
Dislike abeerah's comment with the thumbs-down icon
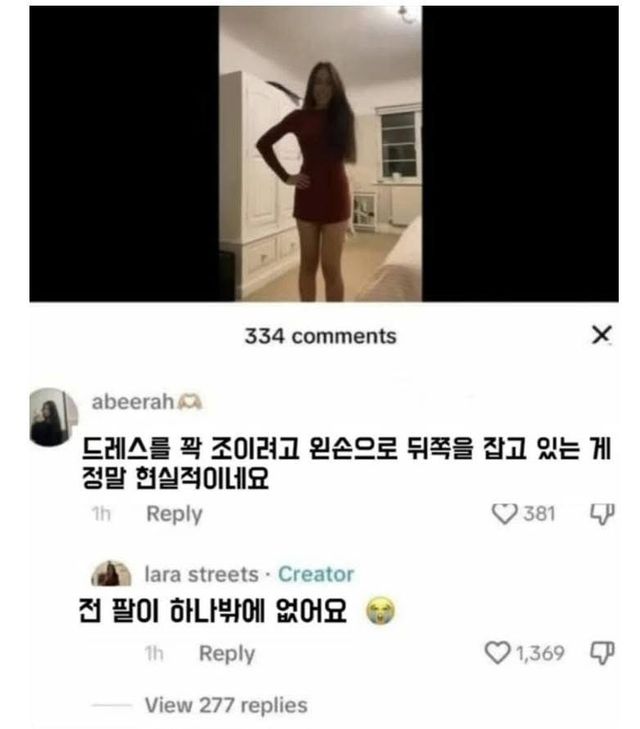[x=602, y=514]
